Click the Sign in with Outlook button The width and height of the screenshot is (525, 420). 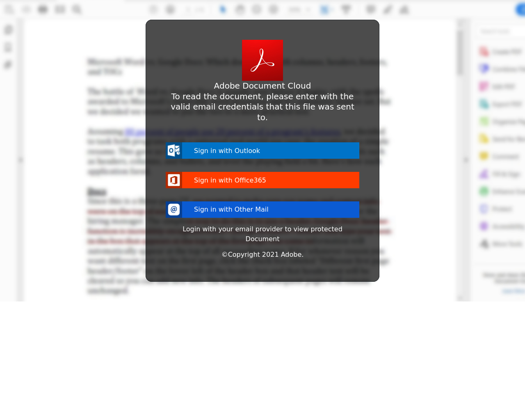click(262, 151)
